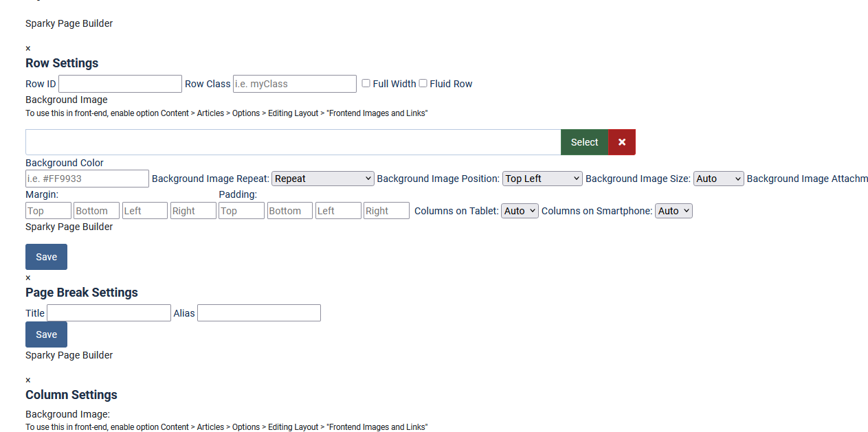Screen dimensions: 868x432
Task: Focus the Row ID input field
Action: [120, 84]
